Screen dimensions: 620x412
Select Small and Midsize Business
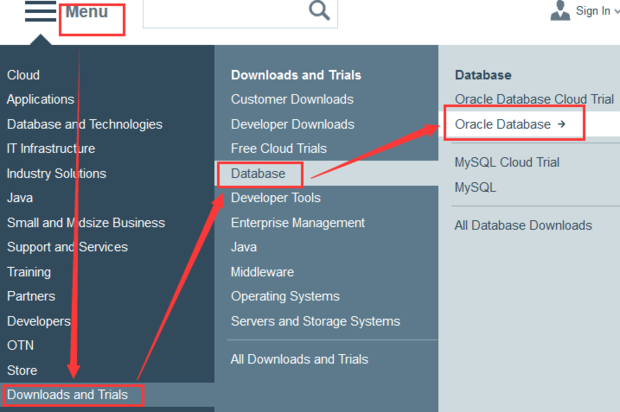click(86, 223)
